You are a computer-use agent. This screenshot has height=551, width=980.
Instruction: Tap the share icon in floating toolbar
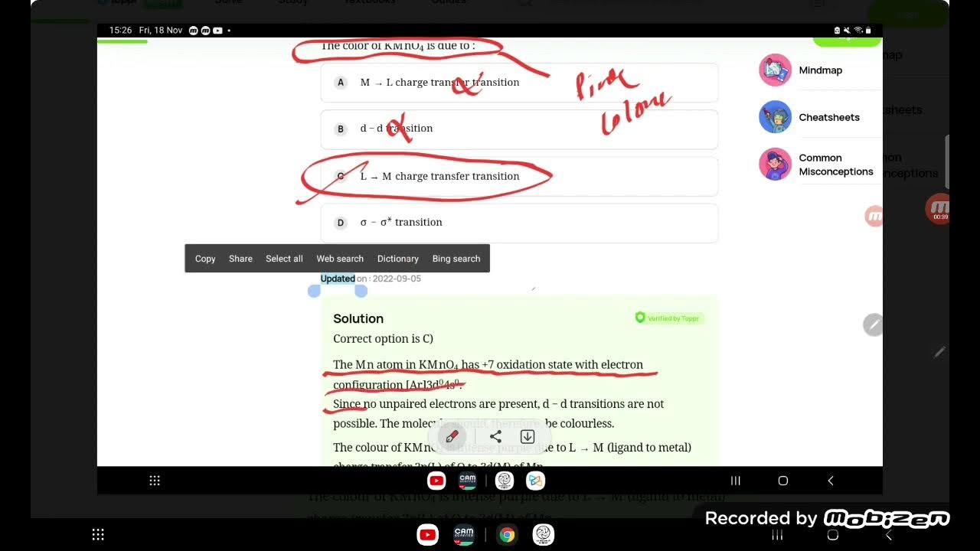click(x=495, y=437)
